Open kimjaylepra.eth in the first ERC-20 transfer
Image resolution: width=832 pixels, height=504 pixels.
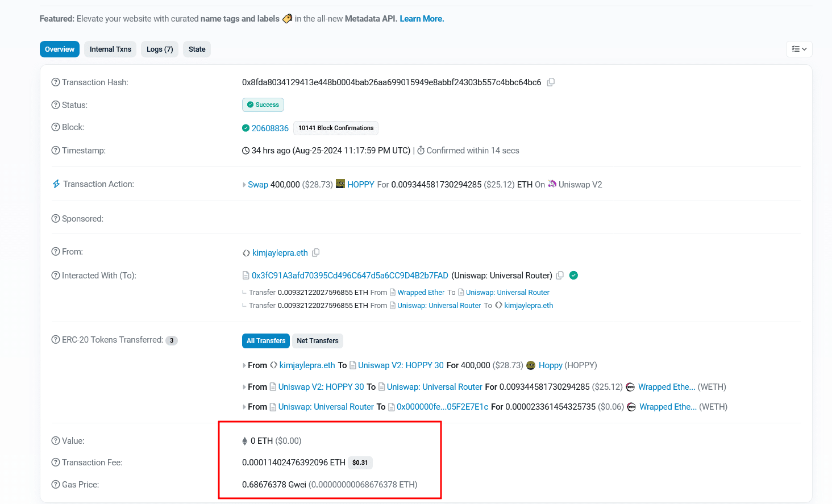pyautogui.click(x=307, y=365)
